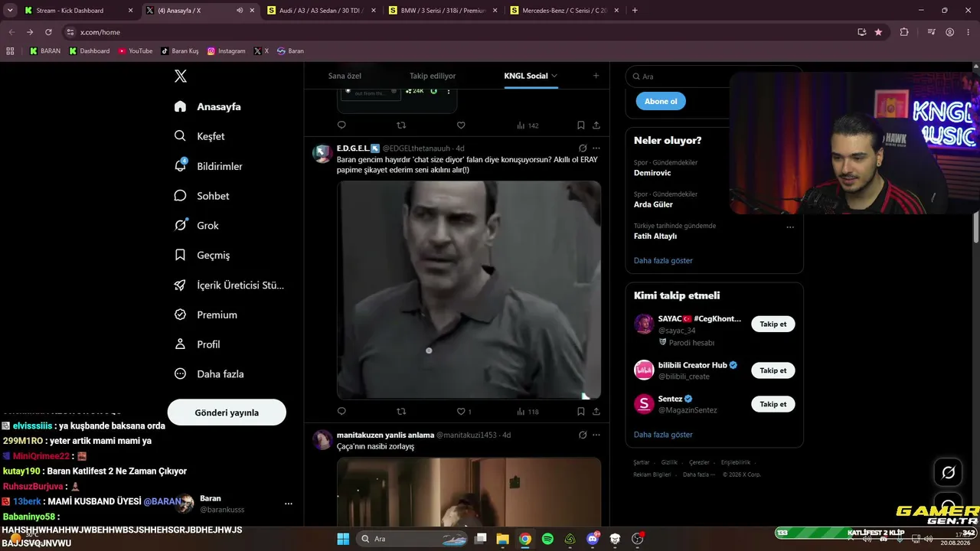Ask Grok about manitakuzen post
Image resolution: width=980 pixels, height=551 pixels.
coord(583,435)
